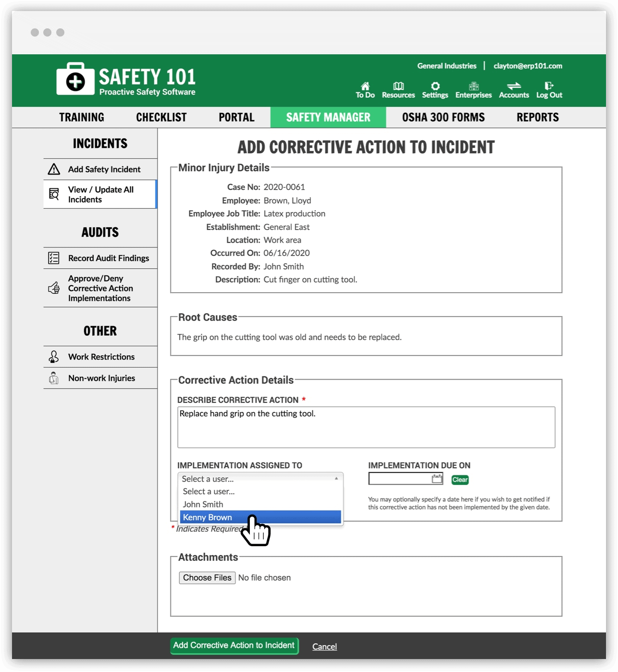Open the Reports tab
The image size is (618, 672).
(x=538, y=117)
